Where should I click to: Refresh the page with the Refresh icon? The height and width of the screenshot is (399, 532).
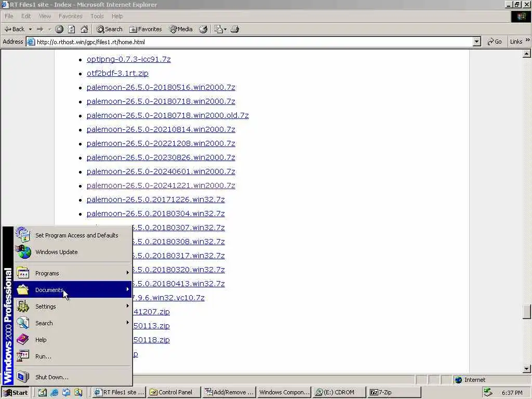click(x=72, y=29)
